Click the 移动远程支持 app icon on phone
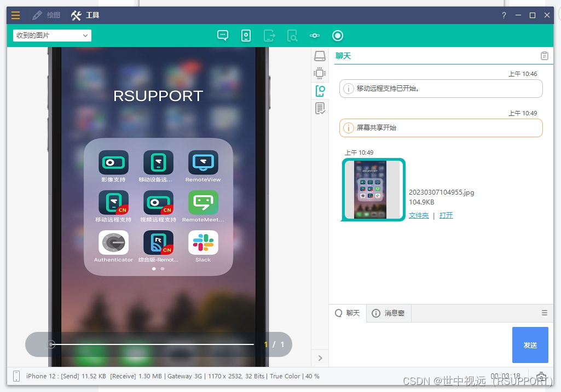Screen dimensions: 561x392 tap(113, 203)
